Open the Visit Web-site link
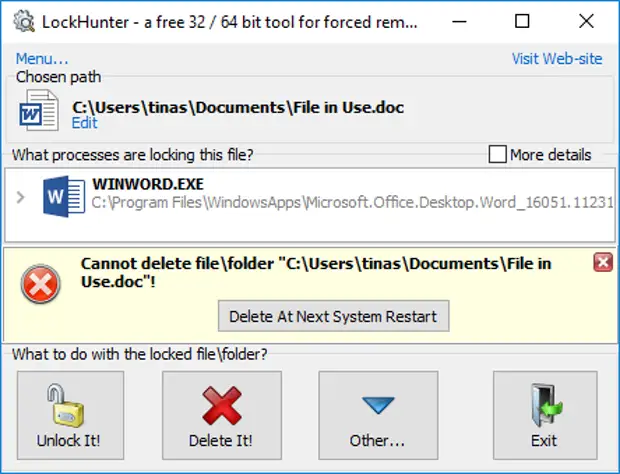This screenshot has height=474, width=620. [x=557, y=59]
